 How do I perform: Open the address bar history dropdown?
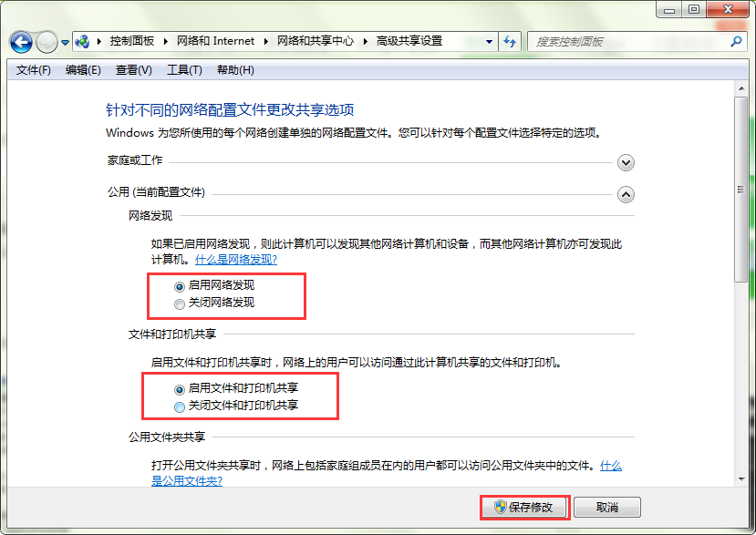490,42
